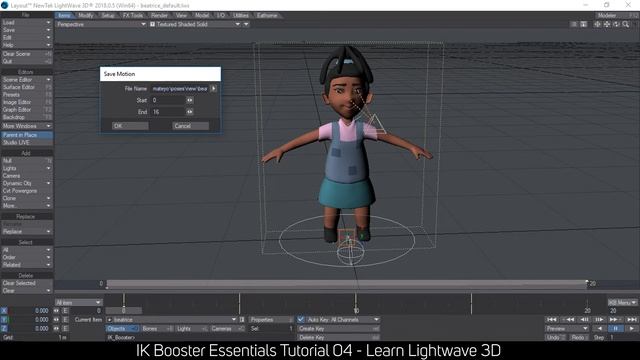Open the Items tab
This screenshot has width=640, height=360.
64,16
